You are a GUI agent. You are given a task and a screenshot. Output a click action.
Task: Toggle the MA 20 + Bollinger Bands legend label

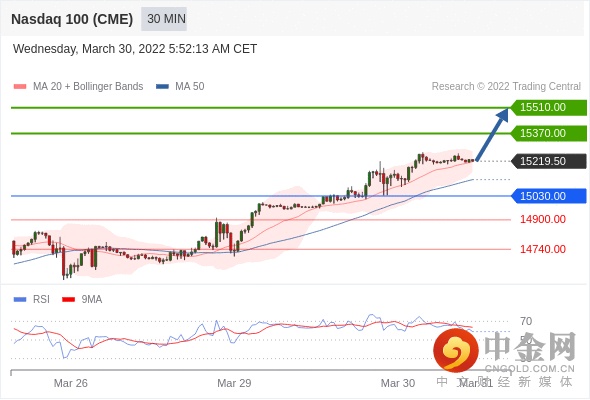tap(88, 87)
